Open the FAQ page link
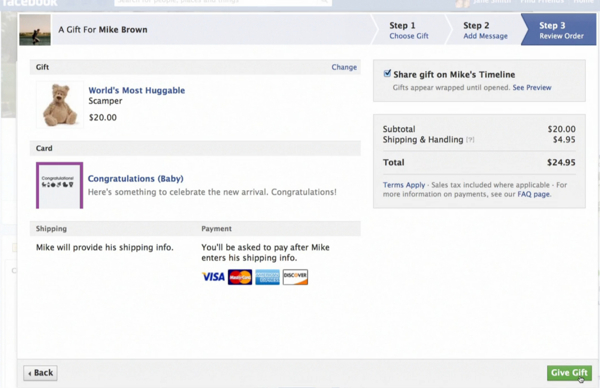The height and width of the screenshot is (388, 600). (x=533, y=194)
